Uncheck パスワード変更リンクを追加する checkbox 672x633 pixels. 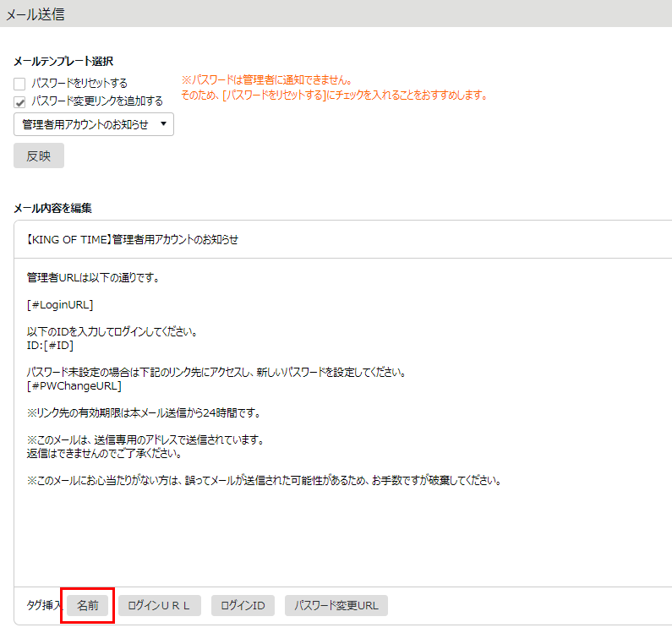click(19, 102)
